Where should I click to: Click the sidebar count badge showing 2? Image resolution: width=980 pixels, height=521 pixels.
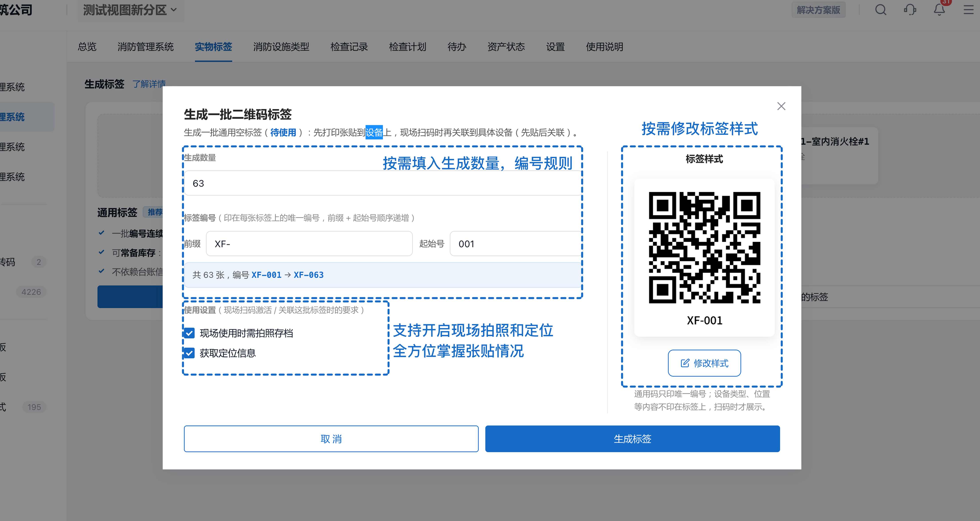point(38,262)
